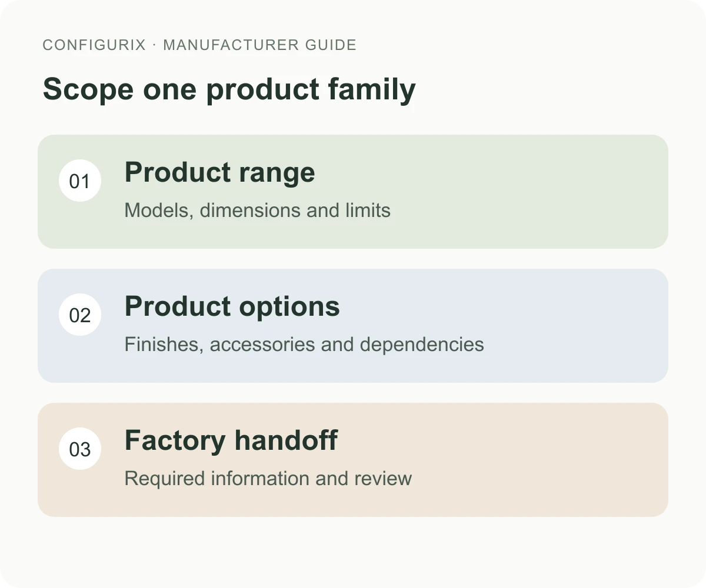Click the Configurix Manufacturer Guide label

pos(200,45)
